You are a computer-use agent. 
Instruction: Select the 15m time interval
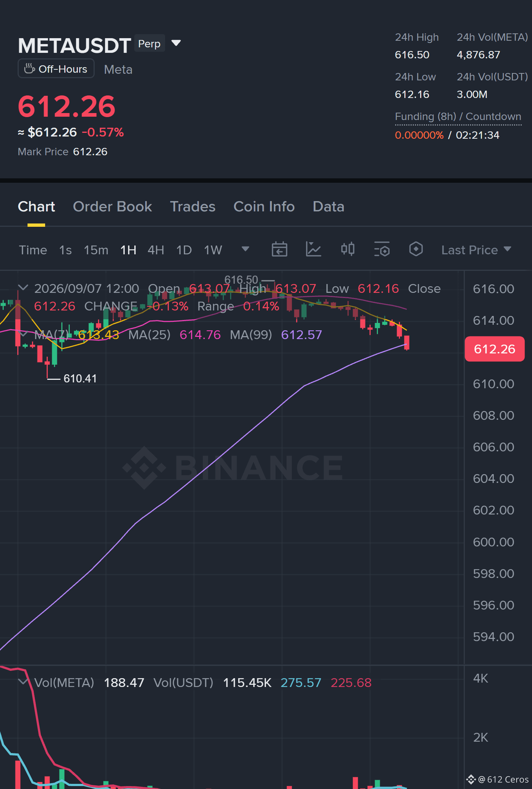[x=96, y=250]
